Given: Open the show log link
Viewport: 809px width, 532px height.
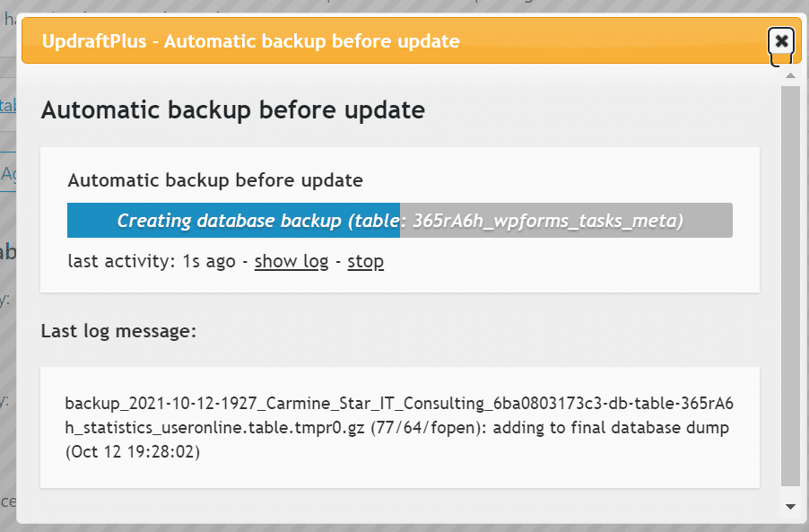Looking at the screenshot, I should point(291,261).
